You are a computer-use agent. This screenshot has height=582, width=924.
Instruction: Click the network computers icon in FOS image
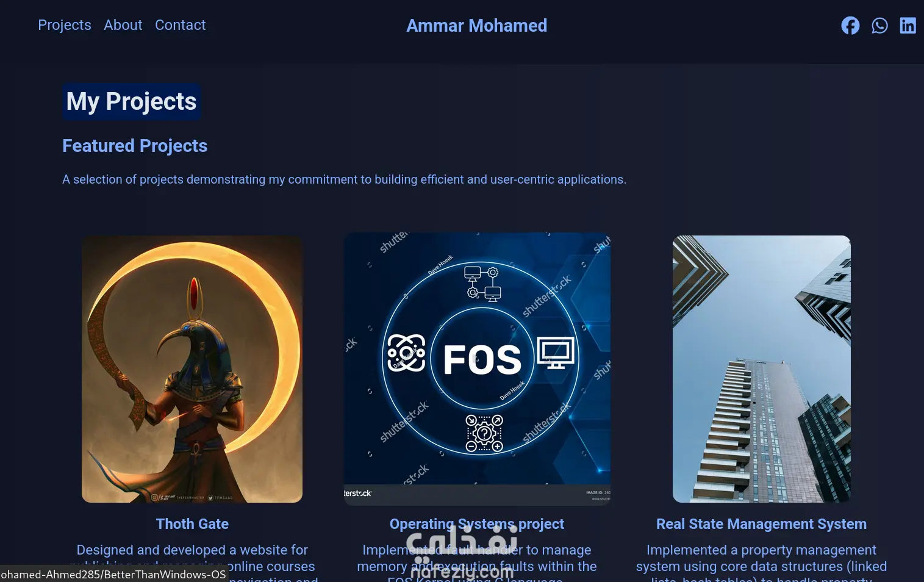[482, 283]
